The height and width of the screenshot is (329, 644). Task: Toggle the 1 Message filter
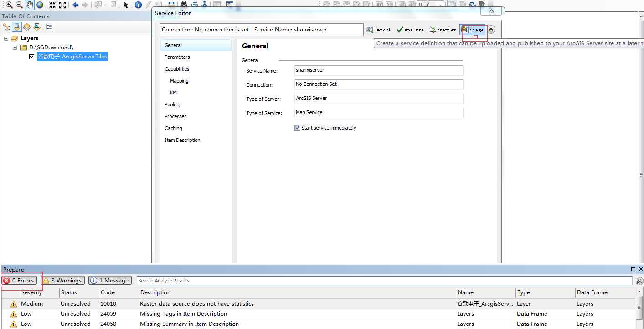click(110, 281)
